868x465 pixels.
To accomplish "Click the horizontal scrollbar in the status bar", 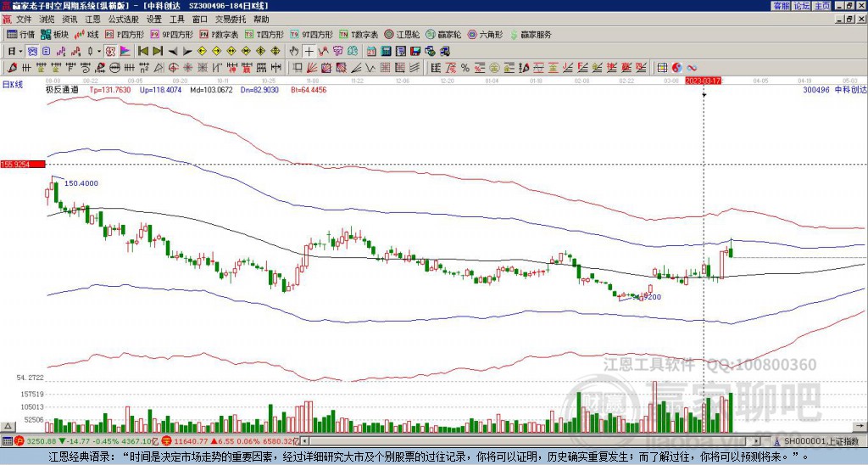I will point(531,441).
